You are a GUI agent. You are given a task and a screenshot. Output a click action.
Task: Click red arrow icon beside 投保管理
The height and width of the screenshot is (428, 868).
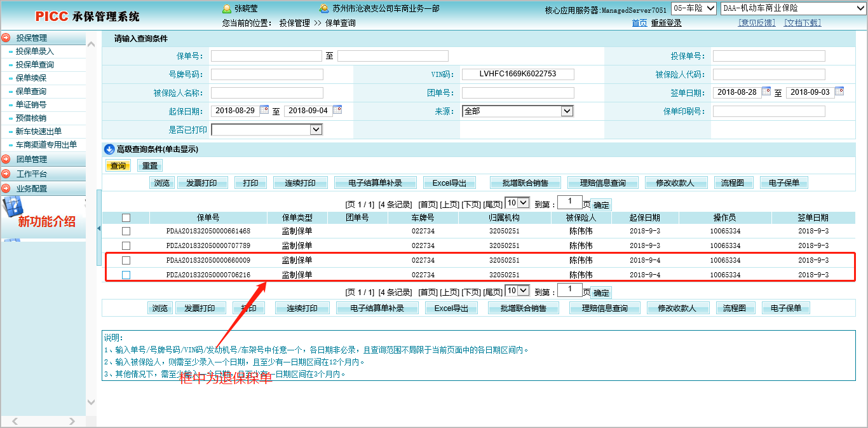[6, 38]
